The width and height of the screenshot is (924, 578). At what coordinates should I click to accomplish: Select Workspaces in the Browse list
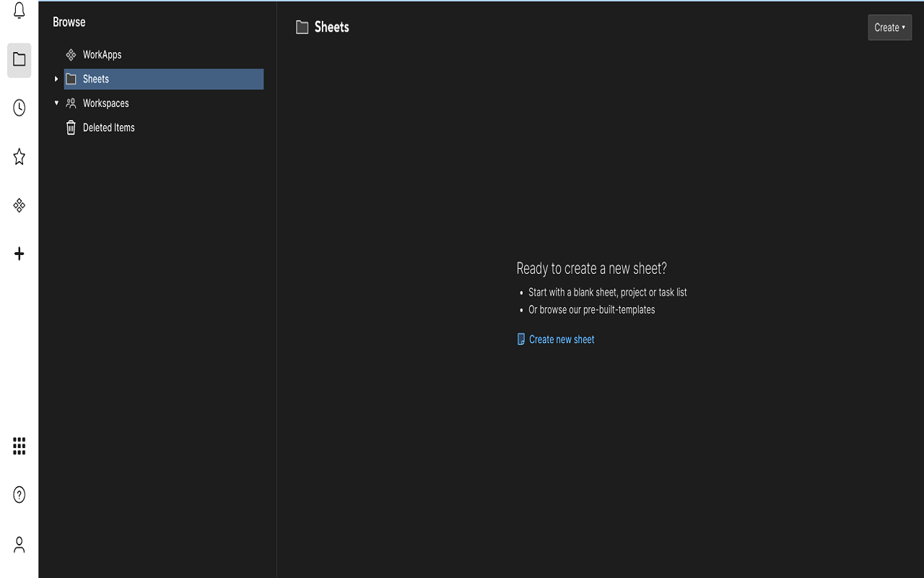(x=105, y=103)
